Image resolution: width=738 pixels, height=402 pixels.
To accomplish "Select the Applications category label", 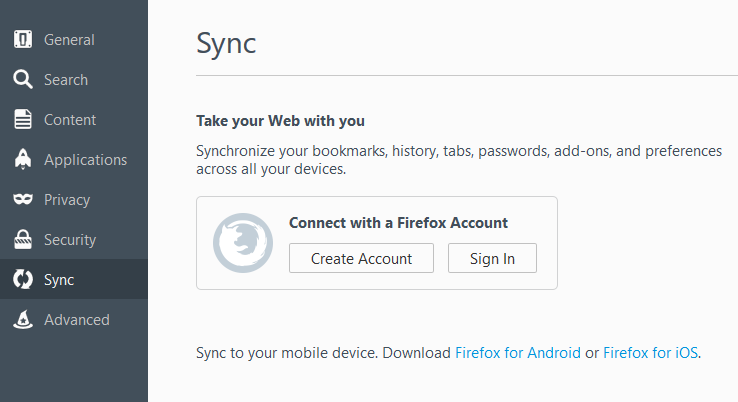I will pos(86,160).
